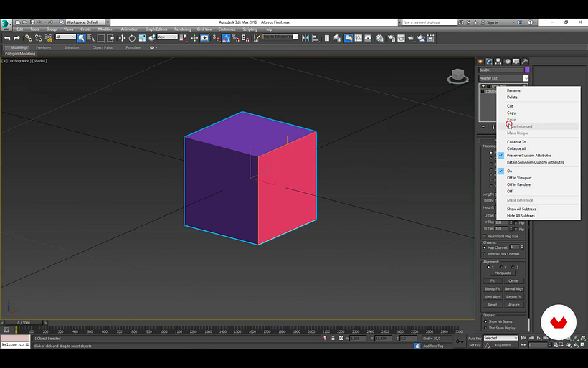Toggle the selection lock icon in status bar

click(x=333, y=339)
